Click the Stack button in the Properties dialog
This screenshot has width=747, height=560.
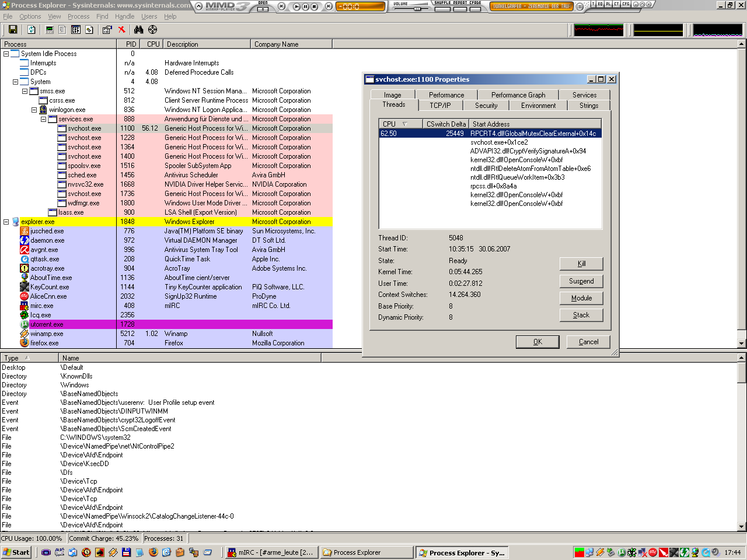[x=581, y=315]
